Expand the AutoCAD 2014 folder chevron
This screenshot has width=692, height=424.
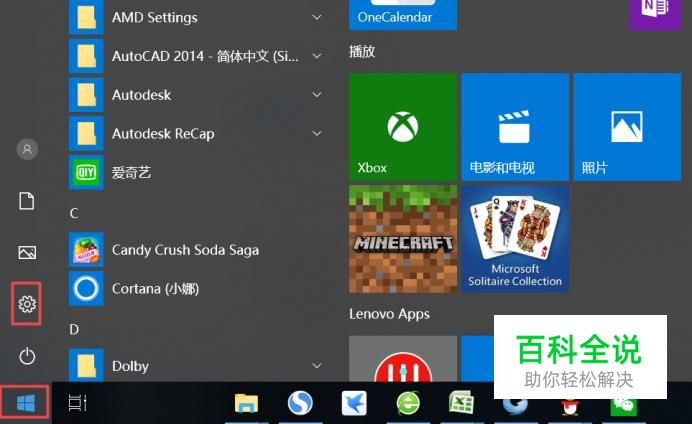(x=316, y=56)
